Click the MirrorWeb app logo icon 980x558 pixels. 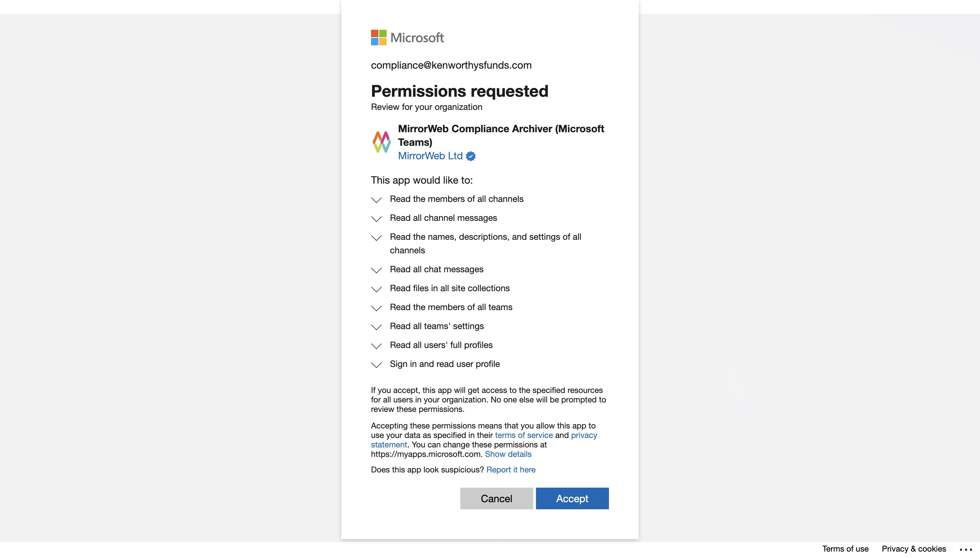[382, 142]
